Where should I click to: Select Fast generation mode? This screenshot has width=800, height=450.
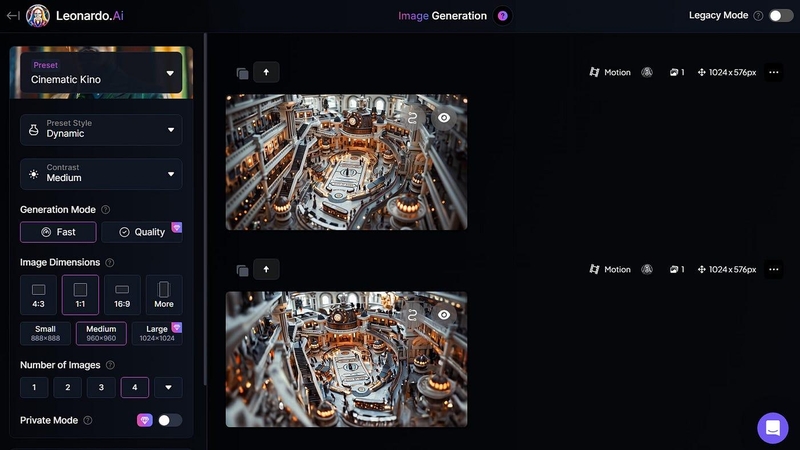pyautogui.click(x=58, y=232)
